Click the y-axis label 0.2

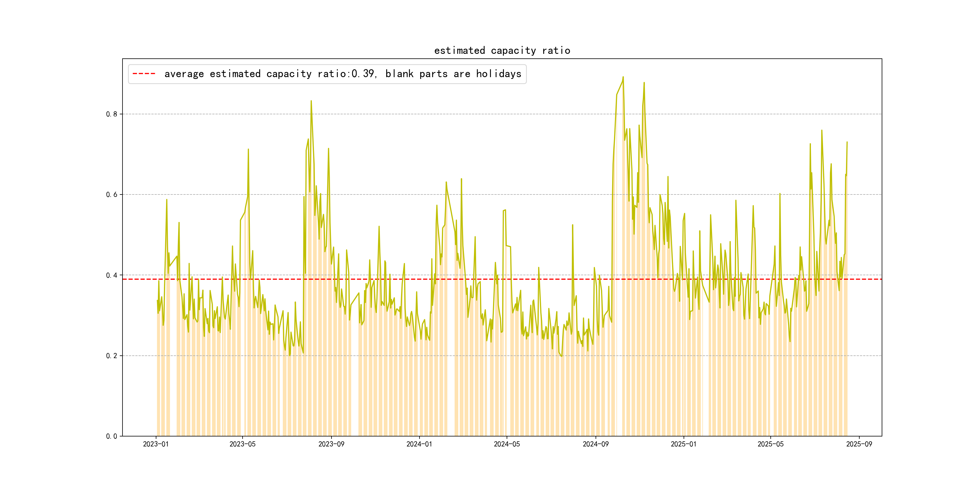click(112, 356)
